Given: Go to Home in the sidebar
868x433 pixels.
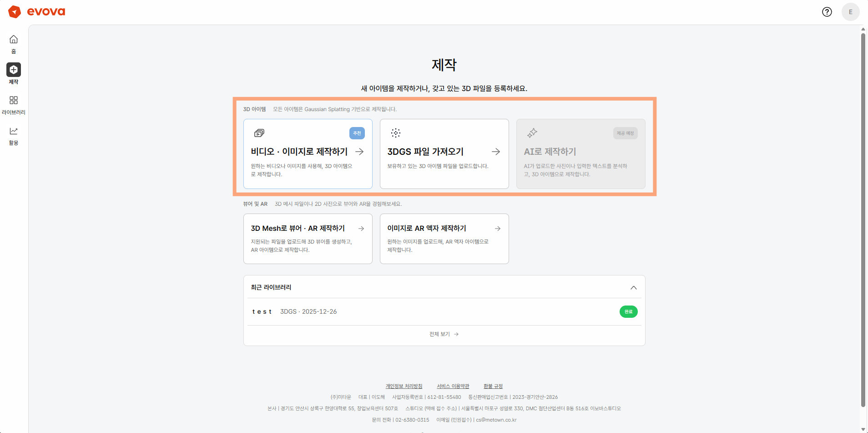Looking at the screenshot, I should 14,44.
